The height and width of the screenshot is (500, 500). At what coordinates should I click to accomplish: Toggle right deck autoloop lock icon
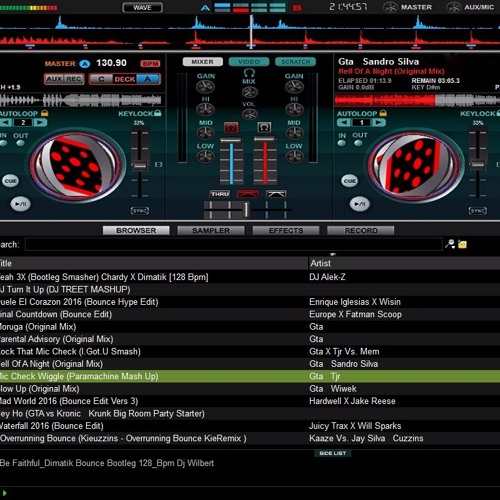pos(383,113)
